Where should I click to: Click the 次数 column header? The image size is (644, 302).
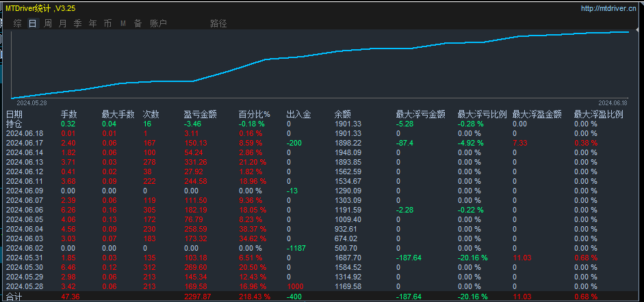(x=151, y=114)
